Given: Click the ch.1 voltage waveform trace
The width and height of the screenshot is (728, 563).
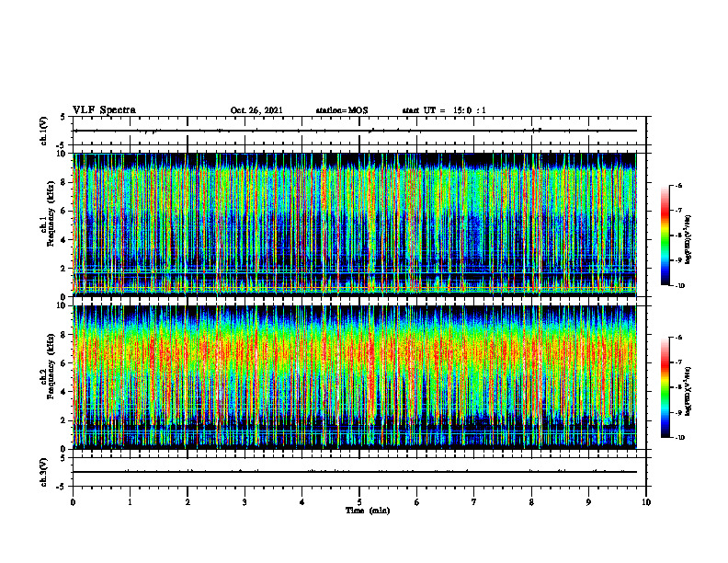Looking at the screenshot, I should coord(355,131).
